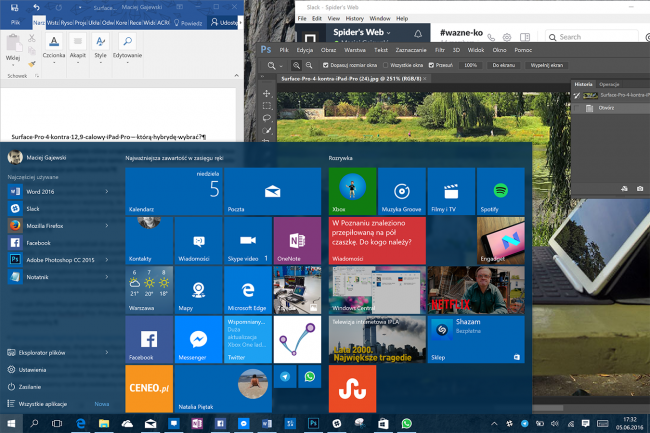Expand the Notatnik jump list arrow
The width and height of the screenshot is (650, 433).
(x=107, y=277)
